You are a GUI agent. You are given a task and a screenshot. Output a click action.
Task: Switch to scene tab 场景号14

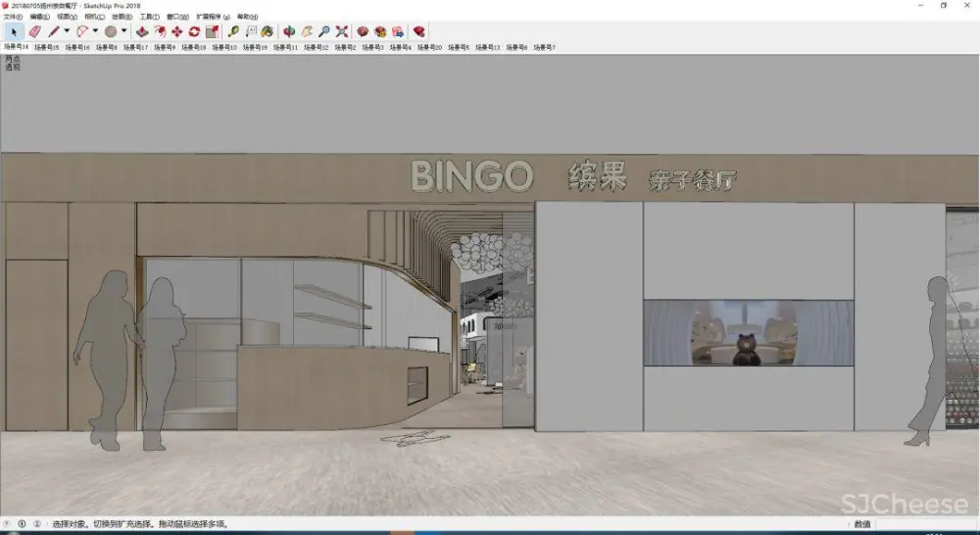tap(16, 46)
